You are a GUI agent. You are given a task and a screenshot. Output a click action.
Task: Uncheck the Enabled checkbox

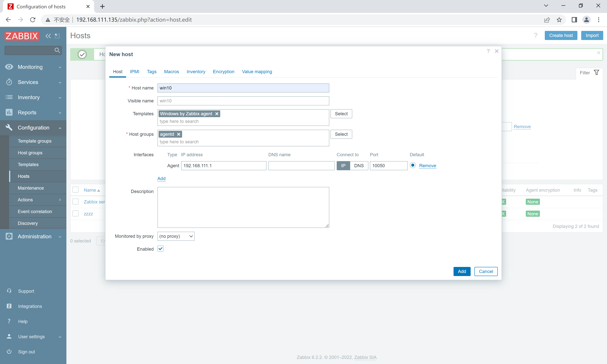(160, 249)
